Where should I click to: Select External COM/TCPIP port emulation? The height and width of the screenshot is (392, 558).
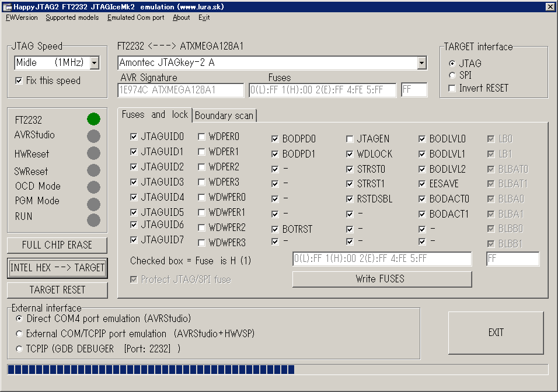19,334
